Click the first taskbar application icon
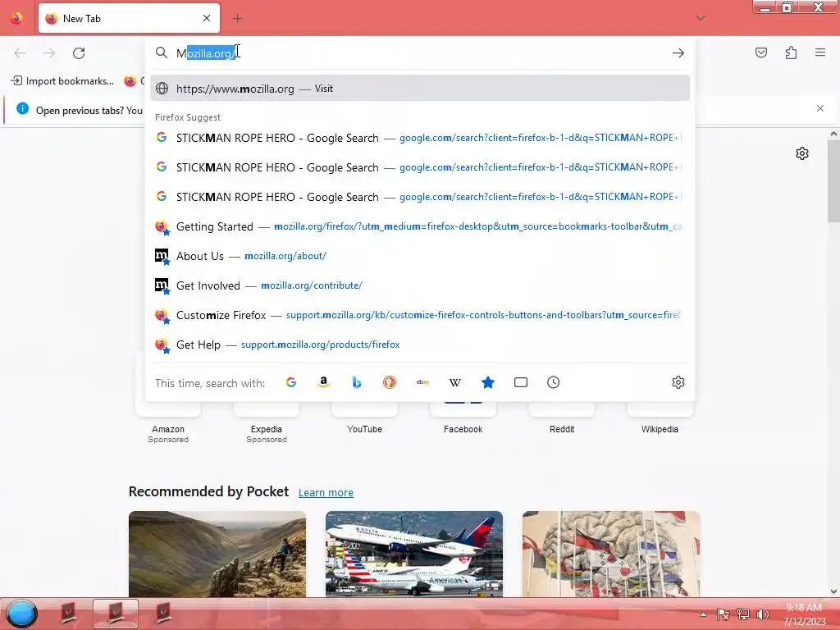Image resolution: width=840 pixels, height=630 pixels. point(69,614)
